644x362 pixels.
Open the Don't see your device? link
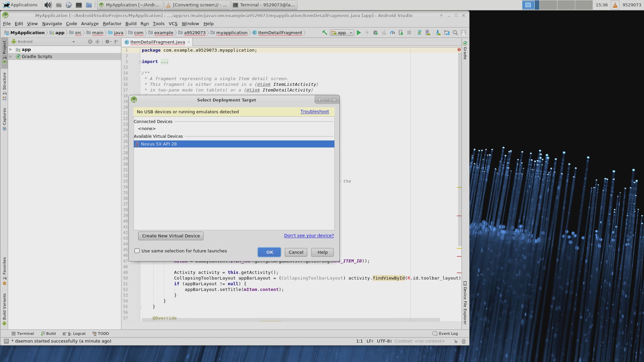pyautogui.click(x=309, y=236)
